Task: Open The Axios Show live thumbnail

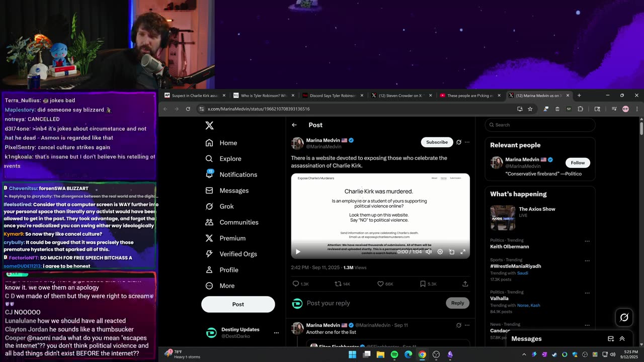Action: point(503,218)
